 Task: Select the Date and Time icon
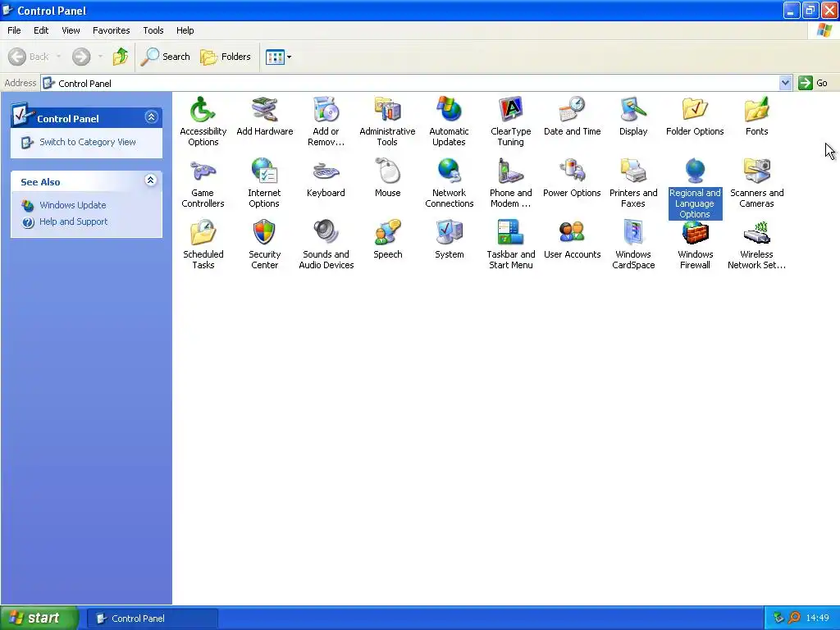(572, 109)
